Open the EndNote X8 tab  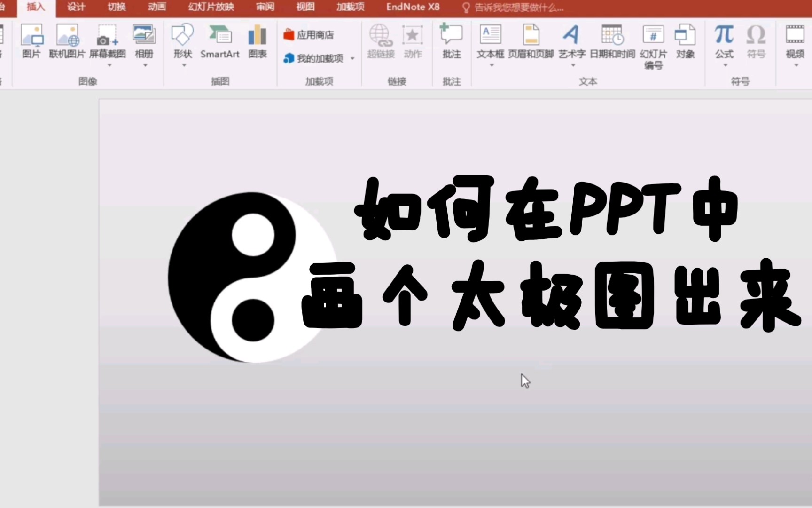click(412, 7)
